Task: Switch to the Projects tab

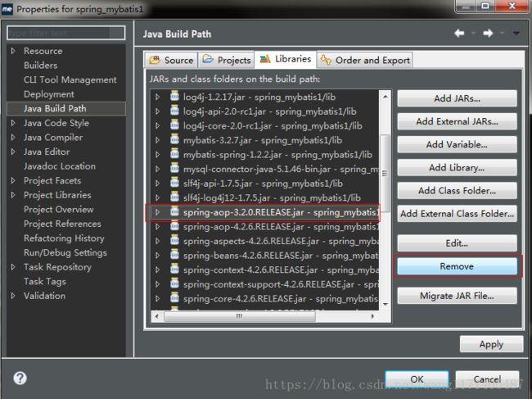Action: pos(226,60)
